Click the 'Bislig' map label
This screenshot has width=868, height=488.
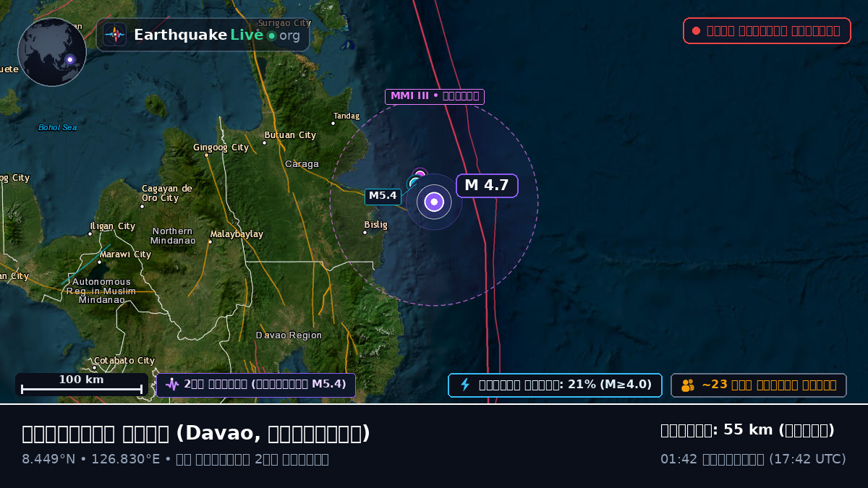click(375, 225)
